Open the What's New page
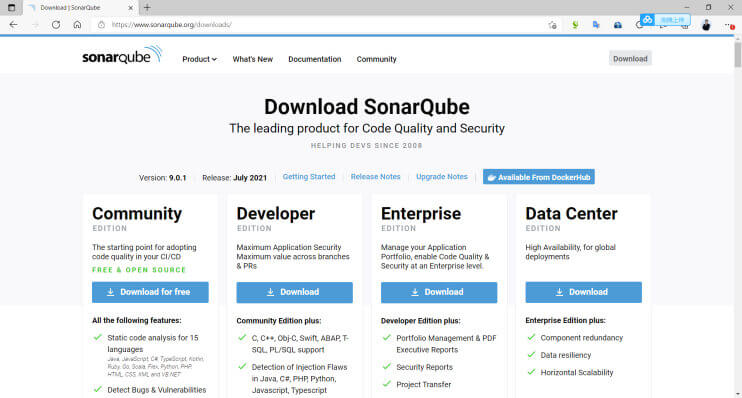 (252, 59)
